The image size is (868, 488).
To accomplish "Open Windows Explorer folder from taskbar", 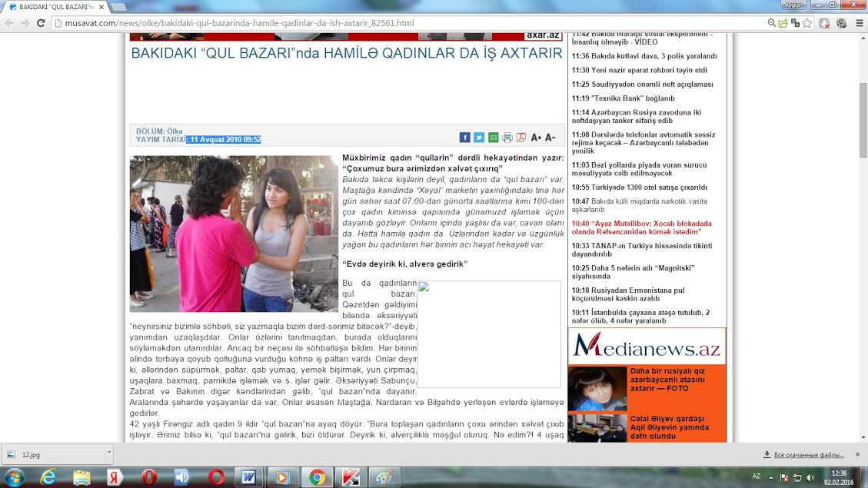I will 82,477.
